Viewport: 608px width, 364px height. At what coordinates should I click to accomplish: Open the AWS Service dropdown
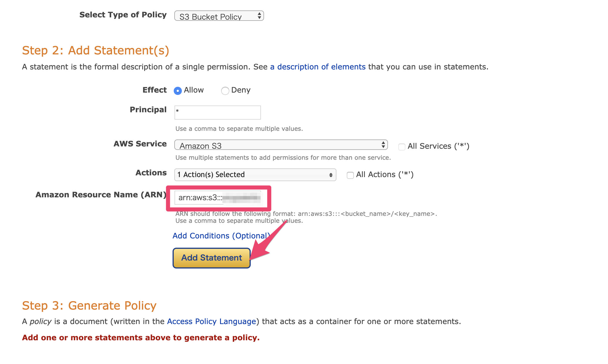pos(281,145)
